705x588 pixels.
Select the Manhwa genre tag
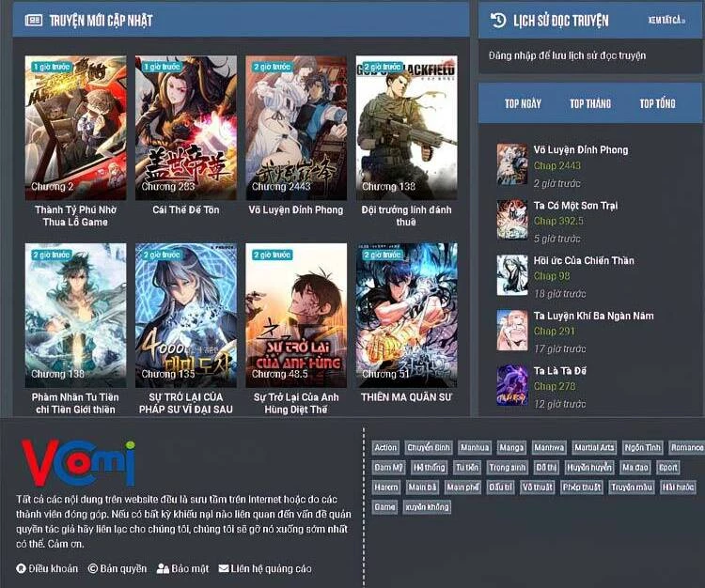pos(548,448)
